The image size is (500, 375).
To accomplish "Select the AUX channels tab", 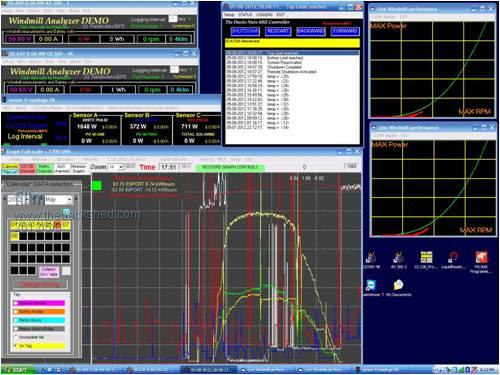I will click(x=61, y=169).
